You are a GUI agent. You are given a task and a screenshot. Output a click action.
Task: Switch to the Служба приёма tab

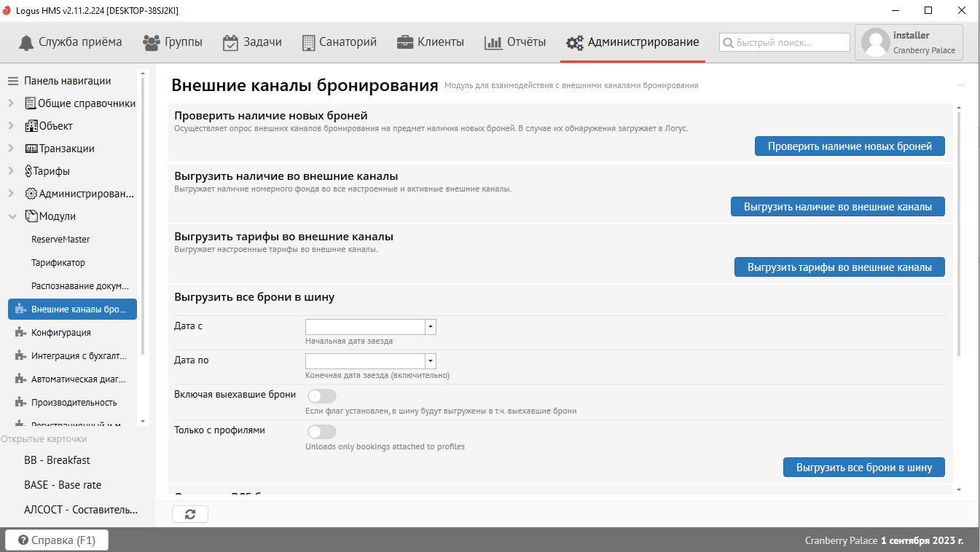click(70, 42)
